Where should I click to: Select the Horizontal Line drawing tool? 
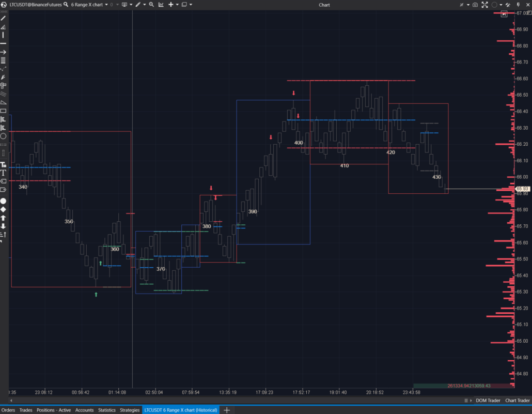(x=3, y=43)
